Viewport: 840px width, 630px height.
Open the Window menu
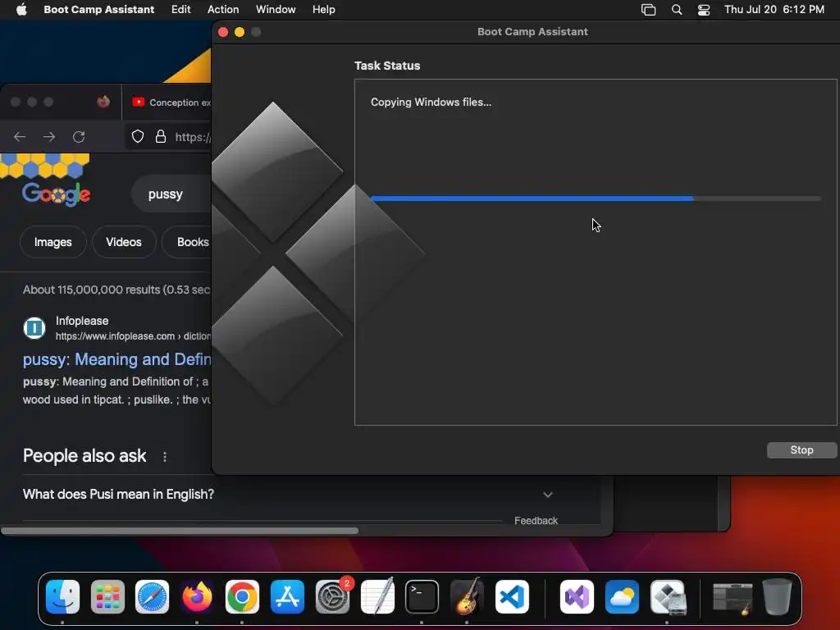click(276, 10)
